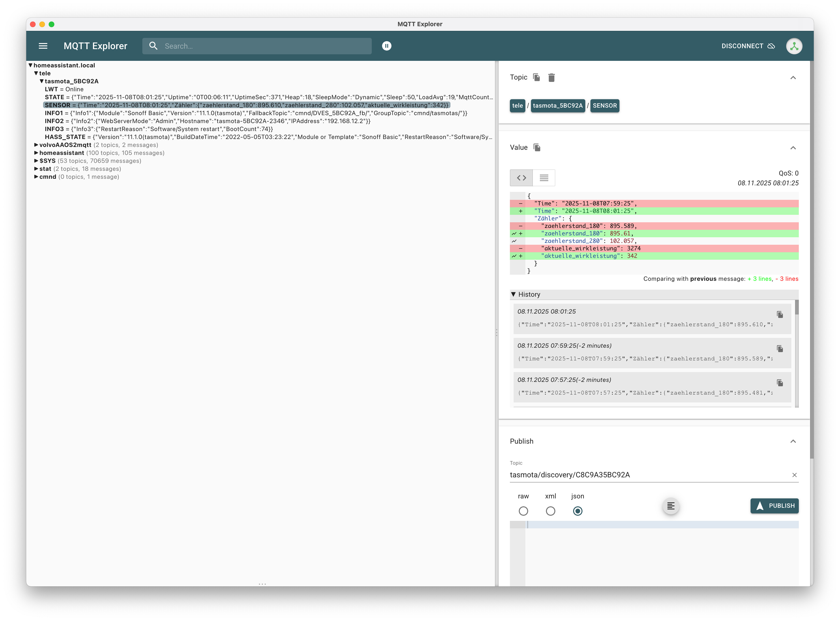The height and width of the screenshot is (621, 840).
Task: Delete the topic using trash icon
Action: click(551, 77)
